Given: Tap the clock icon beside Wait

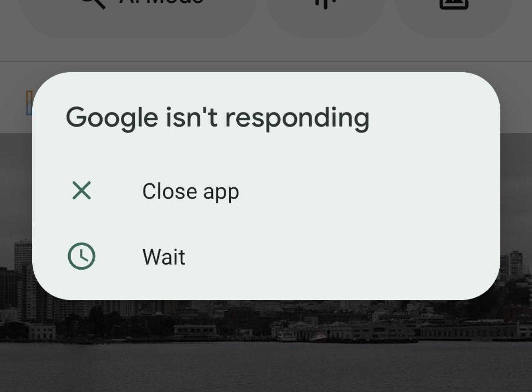Looking at the screenshot, I should 81,256.
